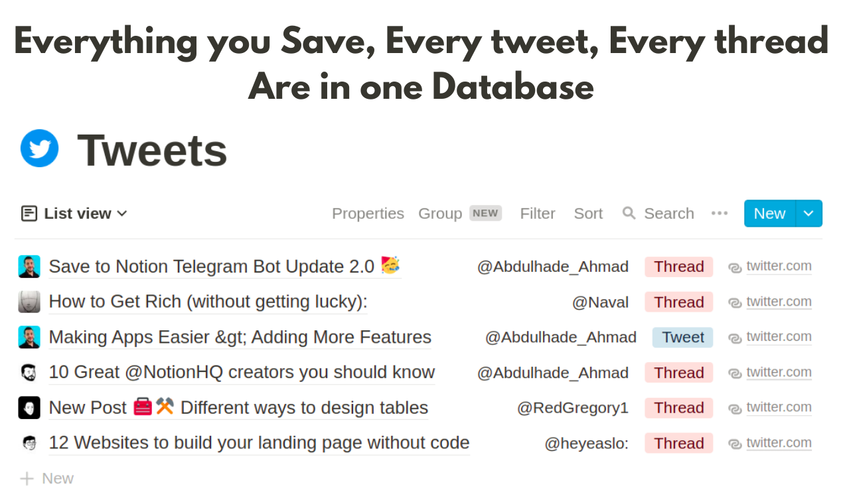Click the avatar next to the @RedGregory1 row

[x=29, y=407]
